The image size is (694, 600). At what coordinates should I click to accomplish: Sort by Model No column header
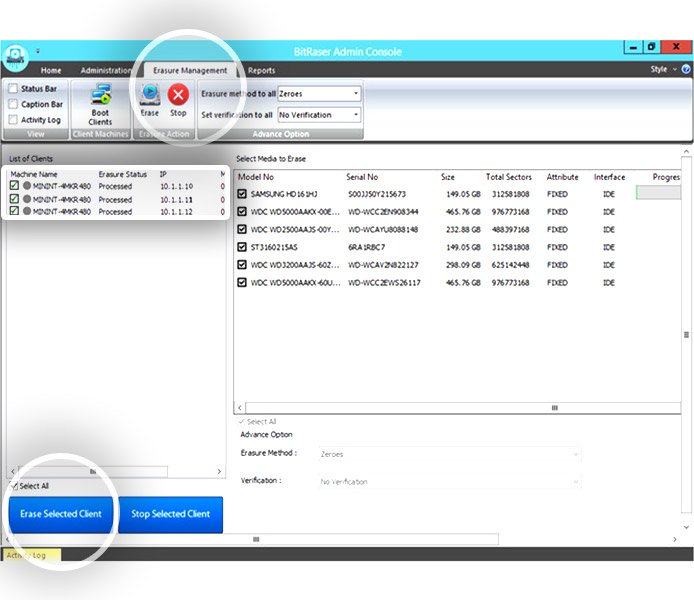pyautogui.click(x=256, y=177)
